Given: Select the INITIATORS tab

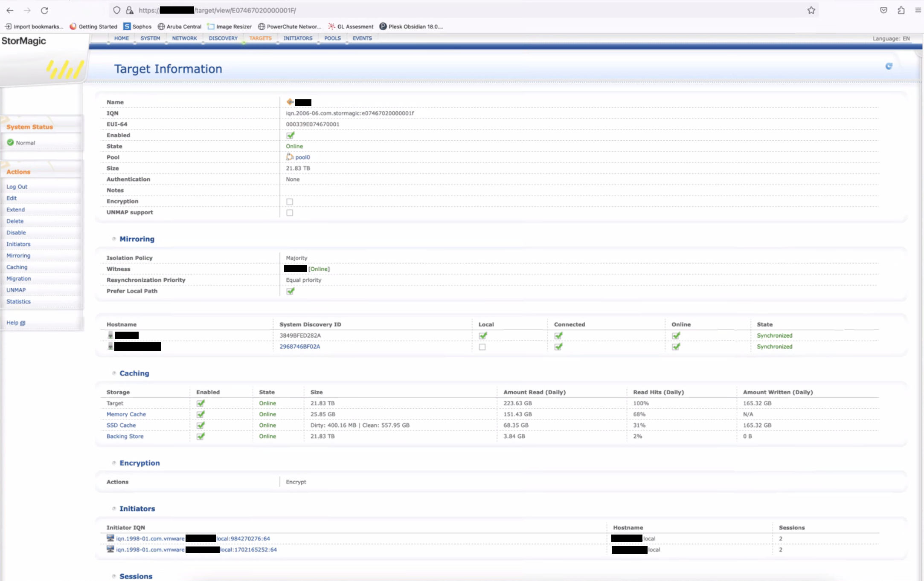Looking at the screenshot, I should click(x=298, y=38).
